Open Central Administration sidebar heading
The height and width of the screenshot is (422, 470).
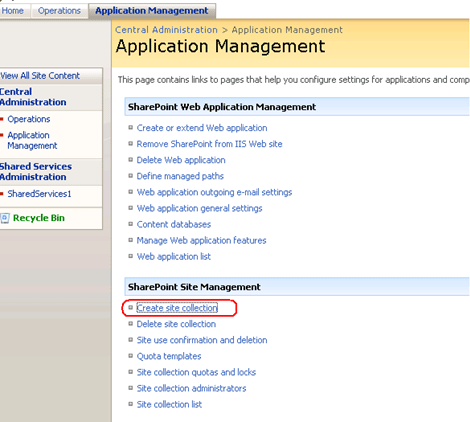33,97
